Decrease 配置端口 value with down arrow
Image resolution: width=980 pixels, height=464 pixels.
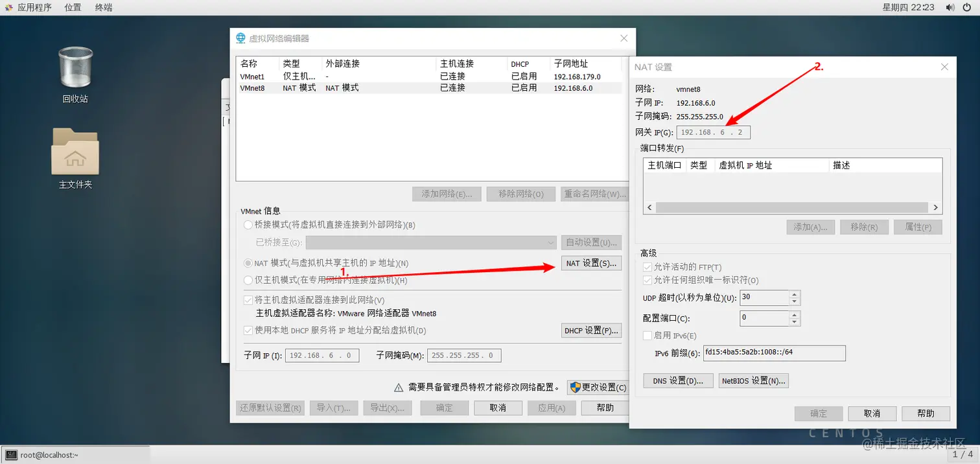[795, 322]
